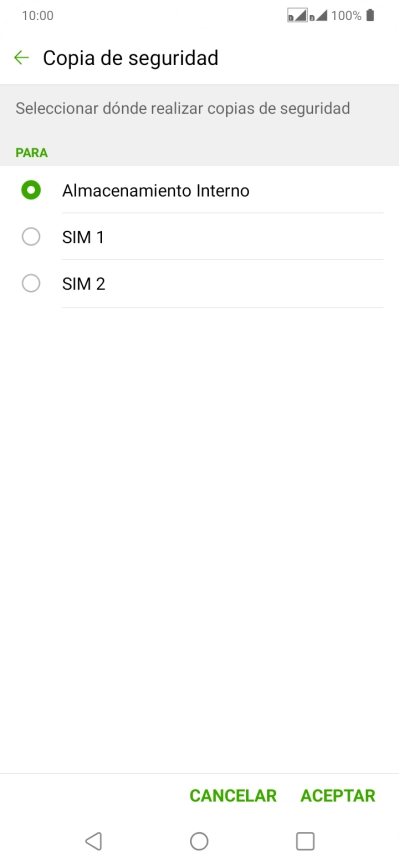Select the SIM 2 radio button
Viewport: 399px width, 866px height.
[x=31, y=284]
